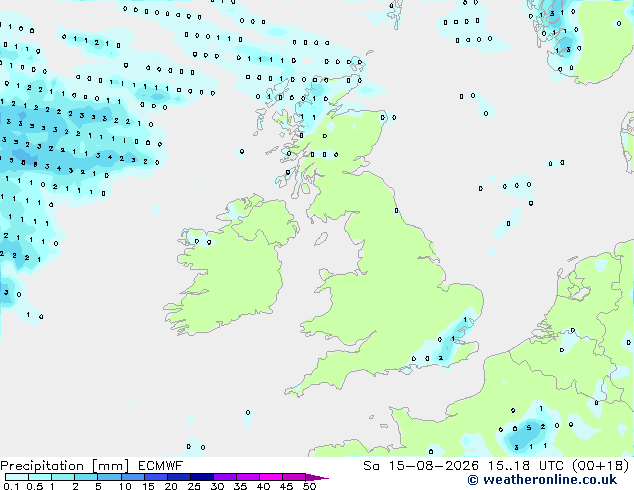Pick the purple legend swatch between 30 and 35

(225, 477)
